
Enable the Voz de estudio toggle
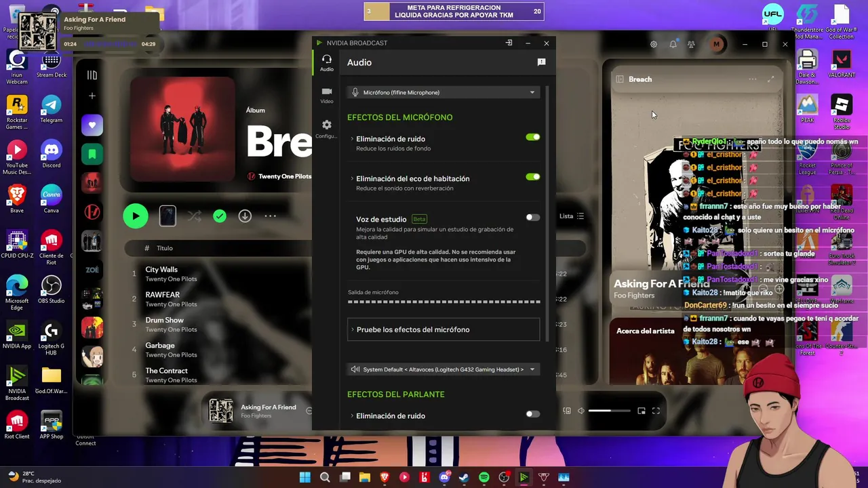coord(533,218)
